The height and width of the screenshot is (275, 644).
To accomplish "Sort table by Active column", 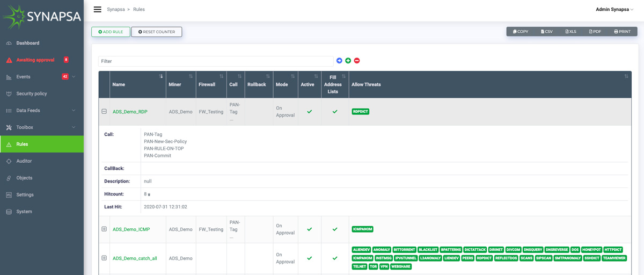I will click(310, 84).
